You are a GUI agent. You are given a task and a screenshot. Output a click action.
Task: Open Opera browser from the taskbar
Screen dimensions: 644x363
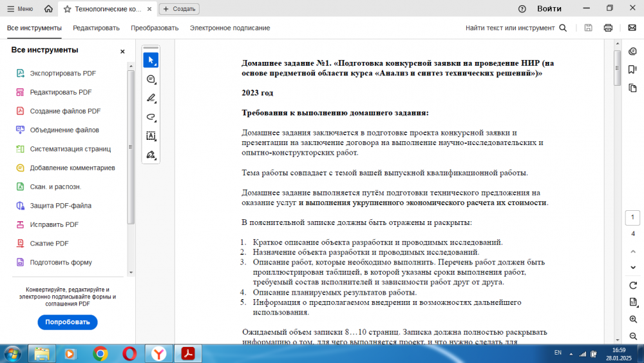click(x=129, y=353)
